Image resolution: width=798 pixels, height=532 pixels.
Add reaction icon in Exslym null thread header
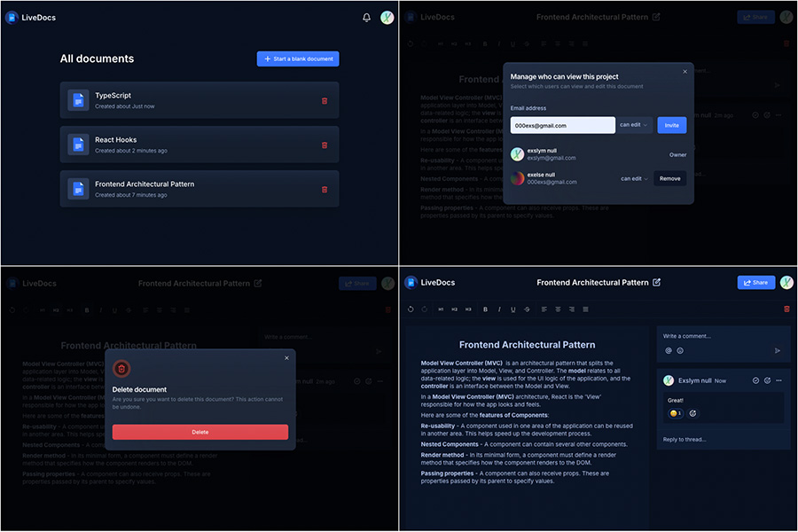coord(768,380)
